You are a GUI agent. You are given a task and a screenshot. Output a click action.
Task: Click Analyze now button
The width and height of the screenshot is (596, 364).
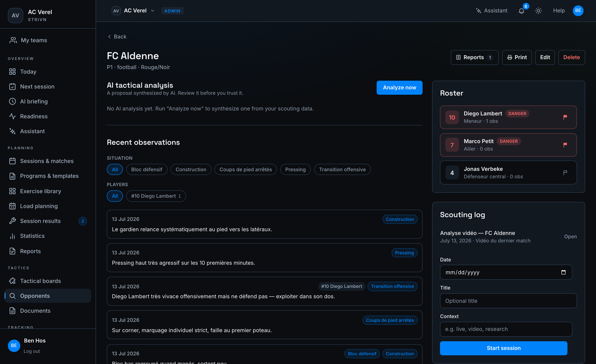pos(399,87)
